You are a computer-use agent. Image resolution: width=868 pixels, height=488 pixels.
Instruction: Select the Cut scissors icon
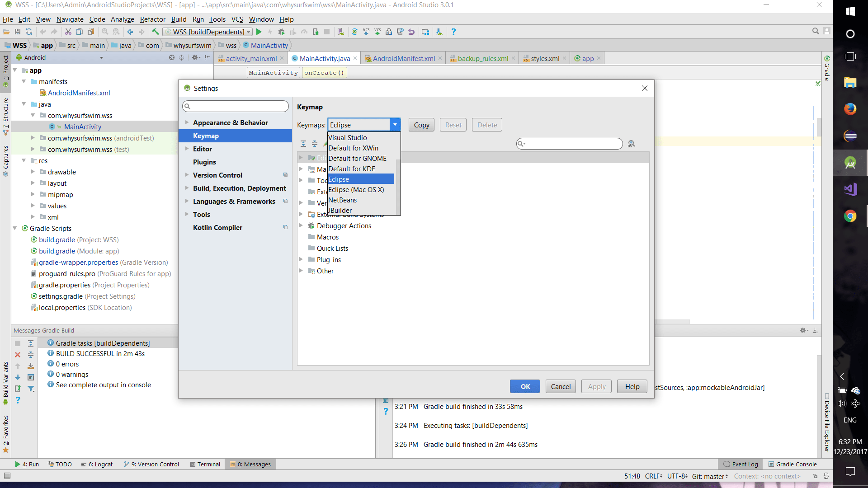click(x=68, y=32)
